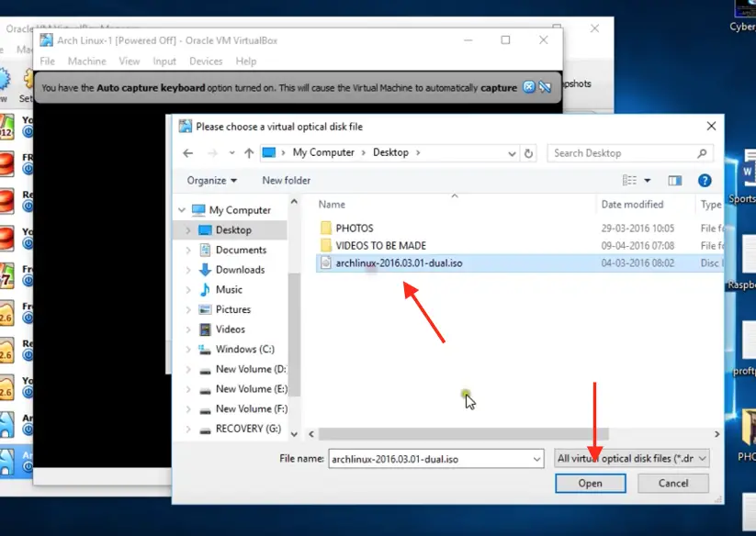Screen dimensions: 756x536
Task: Expand New Volume (D:) node
Action: point(188,369)
